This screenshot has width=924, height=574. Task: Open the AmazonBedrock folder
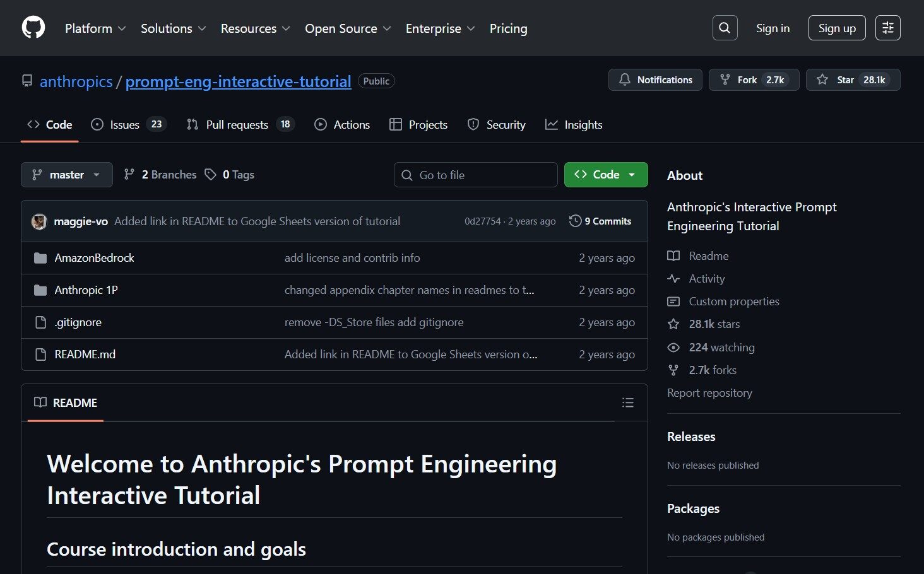click(94, 258)
